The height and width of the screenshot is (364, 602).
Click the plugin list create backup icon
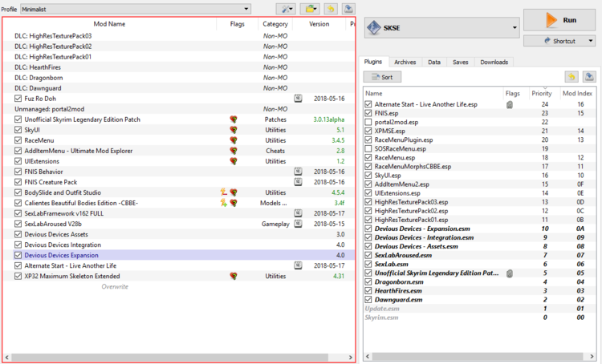[x=589, y=77]
